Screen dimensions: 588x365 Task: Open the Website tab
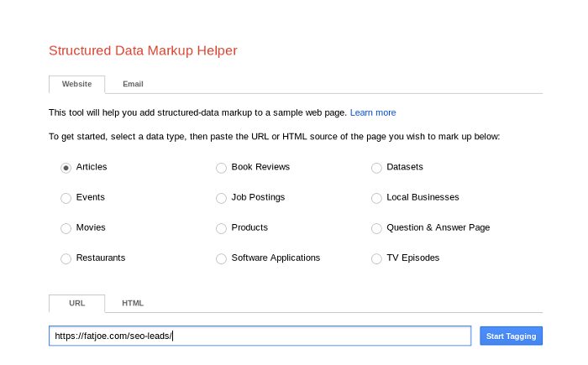click(x=76, y=84)
